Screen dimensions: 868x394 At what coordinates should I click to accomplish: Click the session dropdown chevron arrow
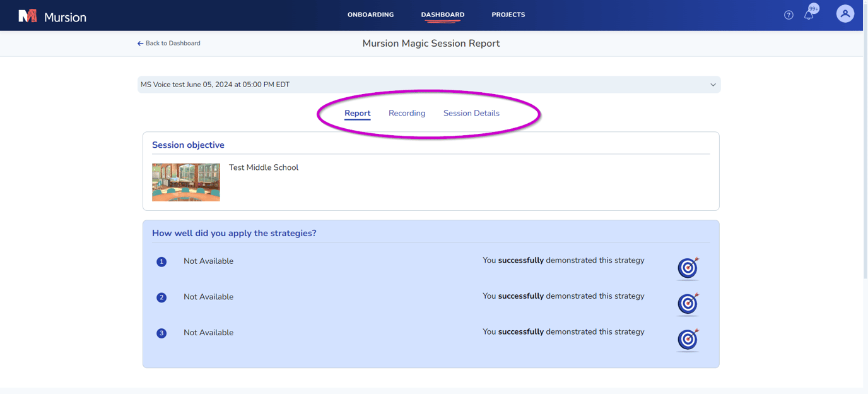tap(713, 85)
